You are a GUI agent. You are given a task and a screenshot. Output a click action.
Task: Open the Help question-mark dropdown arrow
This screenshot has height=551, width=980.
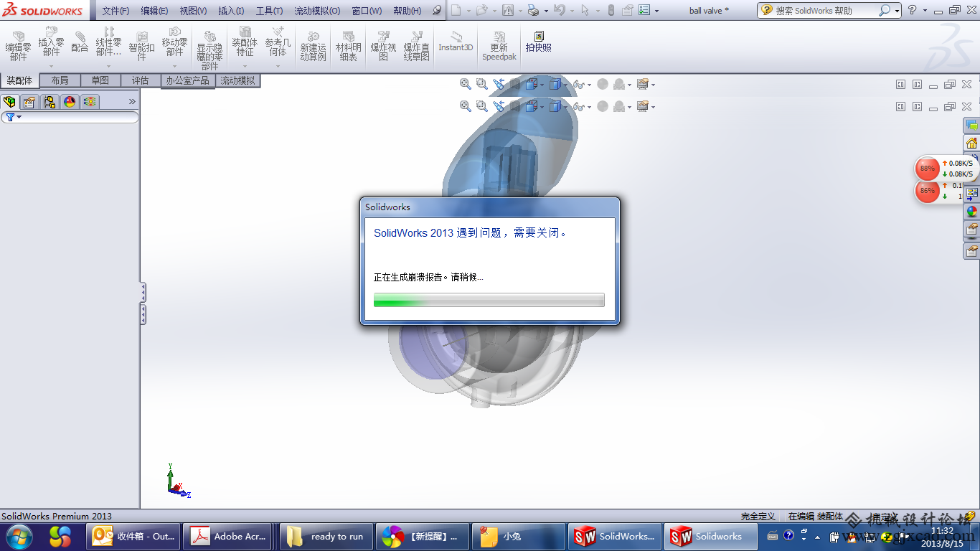[925, 11]
